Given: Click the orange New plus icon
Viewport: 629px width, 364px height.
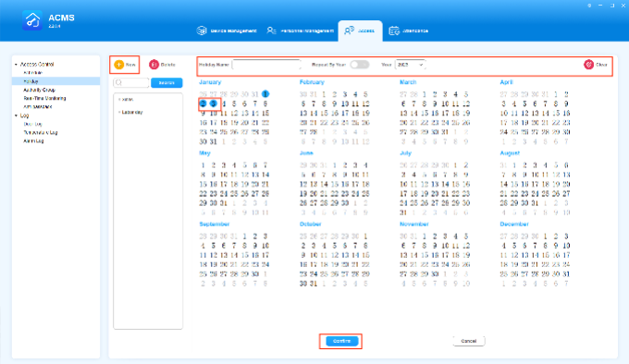Looking at the screenshot, I should [118, 65].
